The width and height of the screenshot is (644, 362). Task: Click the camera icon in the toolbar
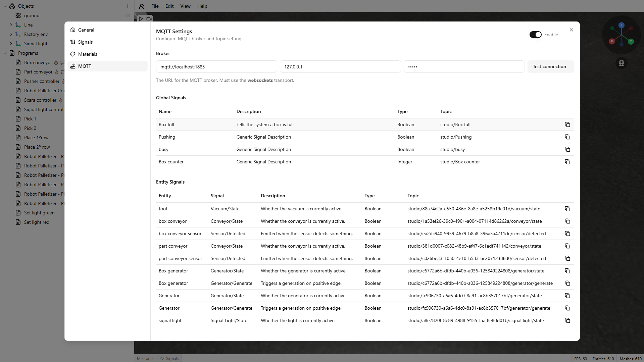point(149,19)
